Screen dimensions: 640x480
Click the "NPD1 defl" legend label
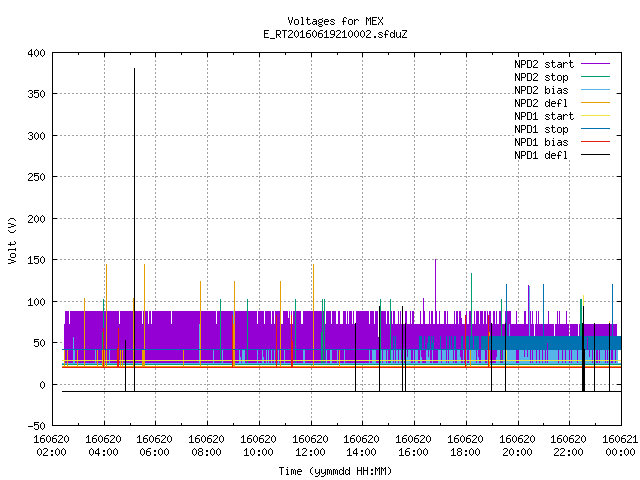pos(541,155)
